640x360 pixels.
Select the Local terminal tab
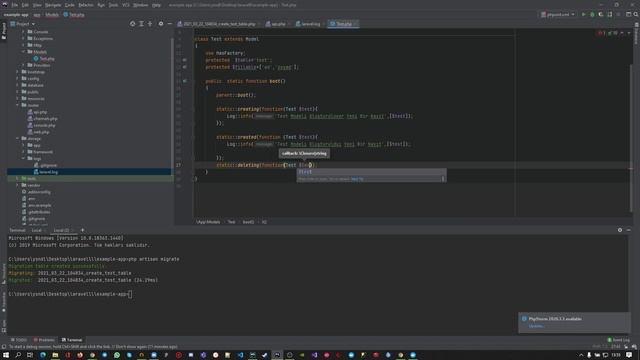click(37, 230)
